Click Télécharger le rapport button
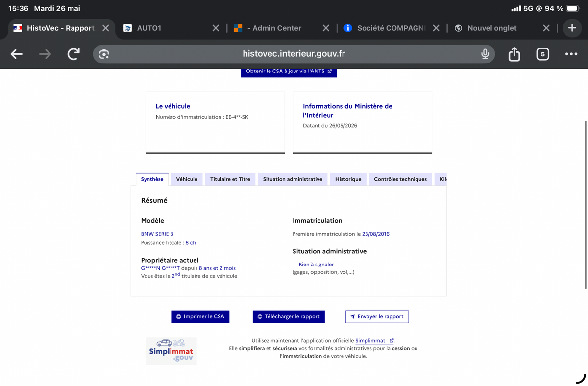 point(289,317)
